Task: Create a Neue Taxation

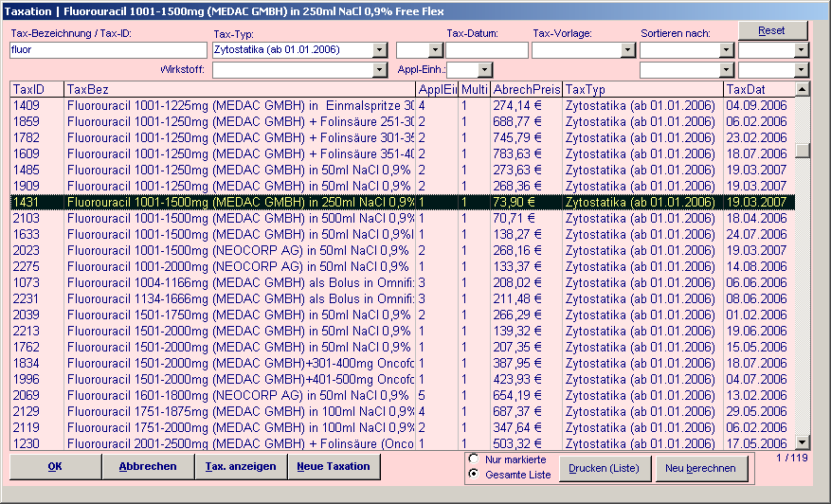Action: [334, 466]
